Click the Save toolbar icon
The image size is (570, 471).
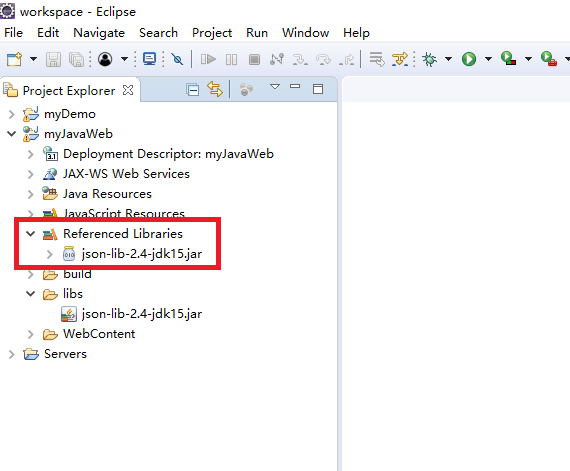tap(53, 59)
